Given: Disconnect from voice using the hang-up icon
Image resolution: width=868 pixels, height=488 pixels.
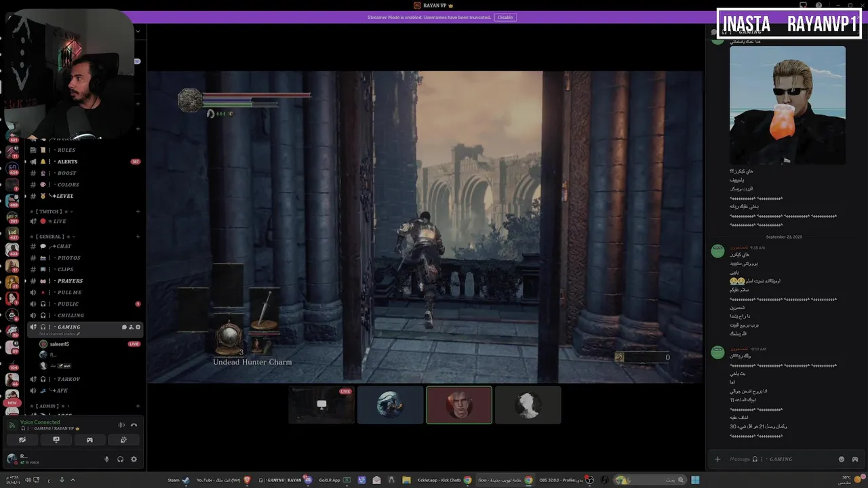Looking at the screenshot, I should point(134,425).
